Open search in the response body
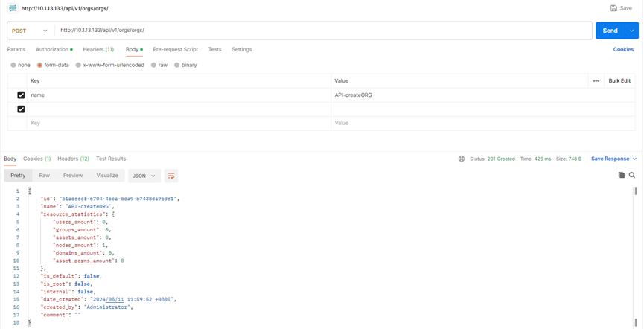 point(632,175)
